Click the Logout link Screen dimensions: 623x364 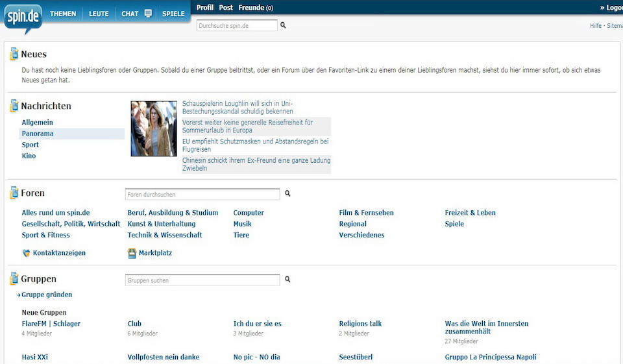click(x=611, y=8)
